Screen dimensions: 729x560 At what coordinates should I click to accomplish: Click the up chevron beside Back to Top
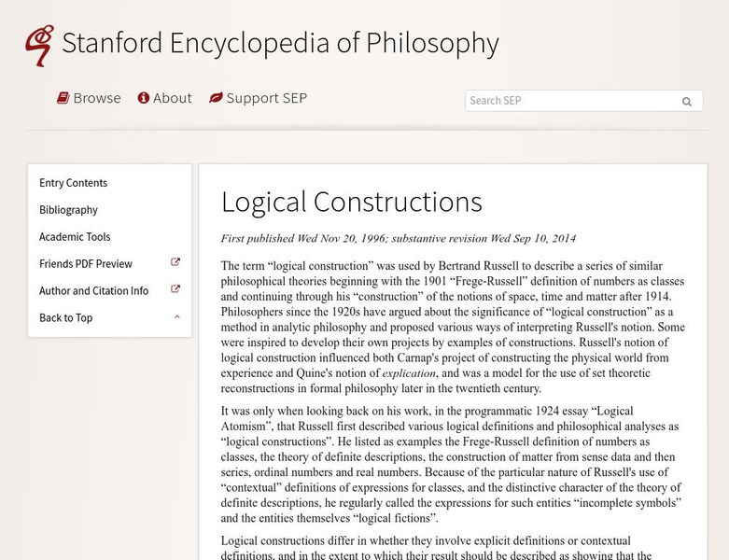[x=176, y=317]
